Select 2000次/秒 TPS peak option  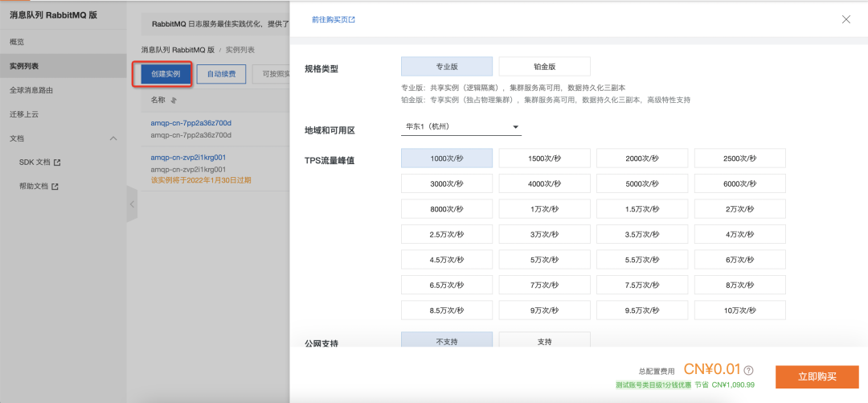[642, 158]
